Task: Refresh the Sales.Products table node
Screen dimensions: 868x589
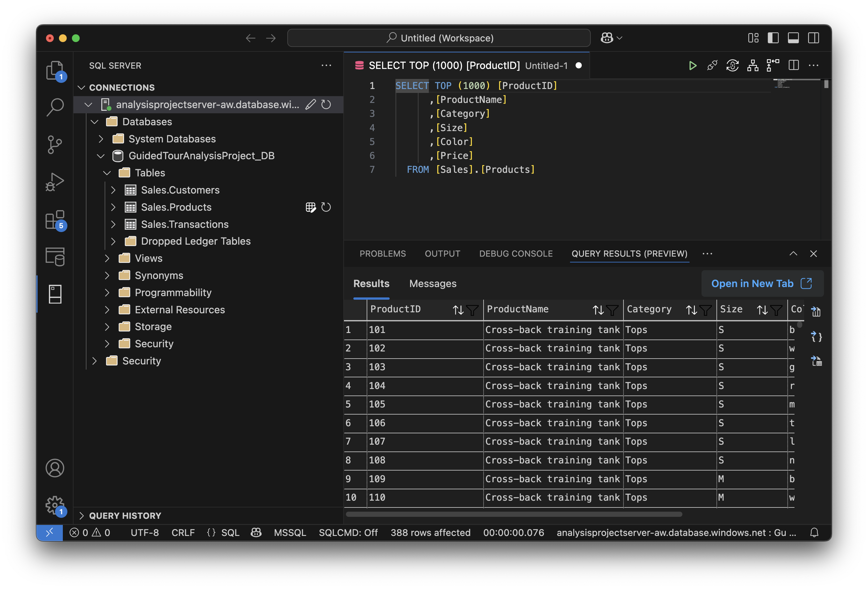Action: (326, 207)
